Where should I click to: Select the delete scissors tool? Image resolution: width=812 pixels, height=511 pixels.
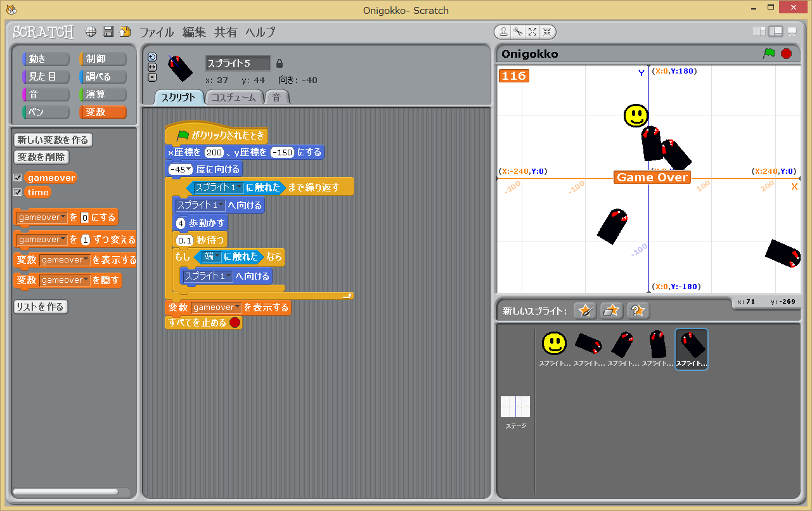(x=518, y=31)
